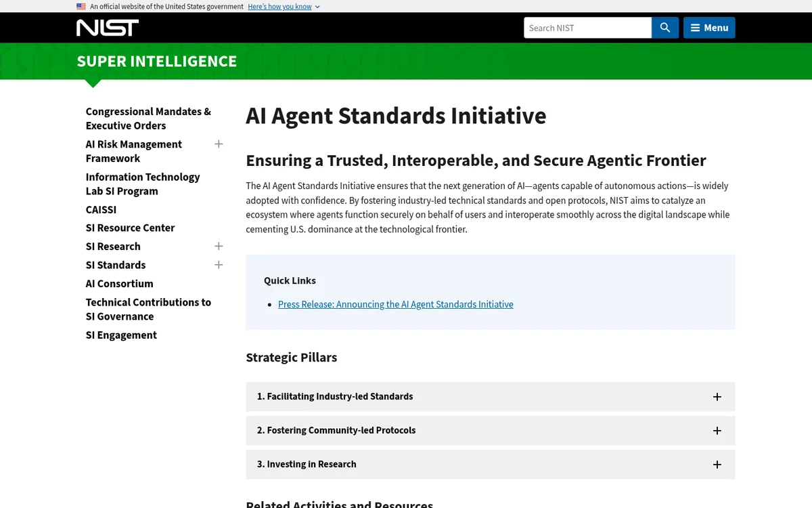
Task: Click the NIST logo in header
Action: click(108, 28)
